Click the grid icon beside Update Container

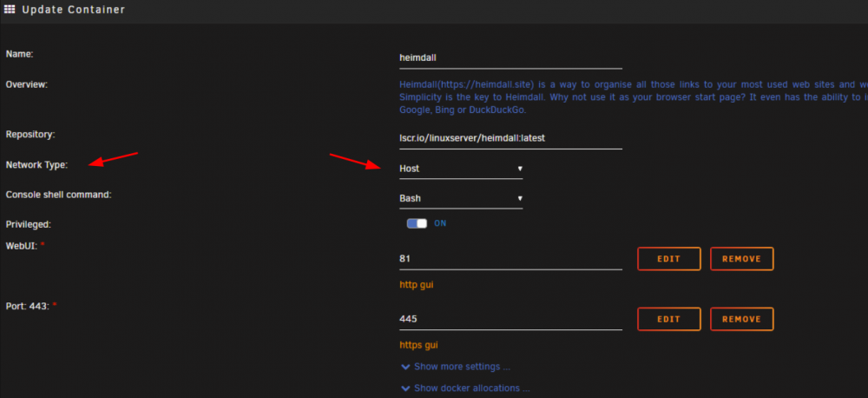pos(10,10)
